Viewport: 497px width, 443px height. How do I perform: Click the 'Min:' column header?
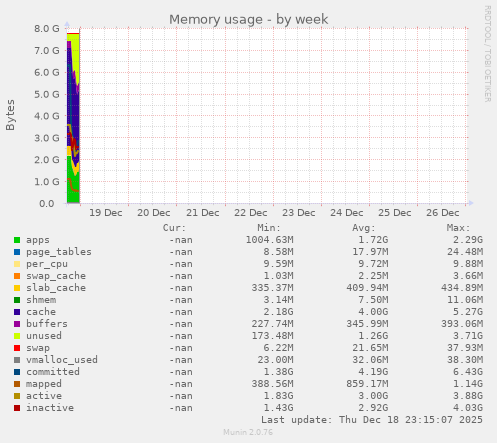coord(269,228)
